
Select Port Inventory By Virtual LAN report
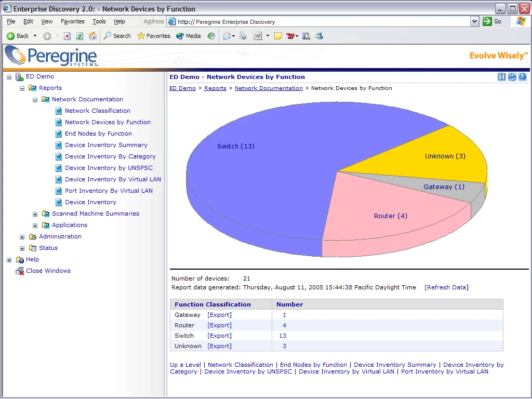109,191
